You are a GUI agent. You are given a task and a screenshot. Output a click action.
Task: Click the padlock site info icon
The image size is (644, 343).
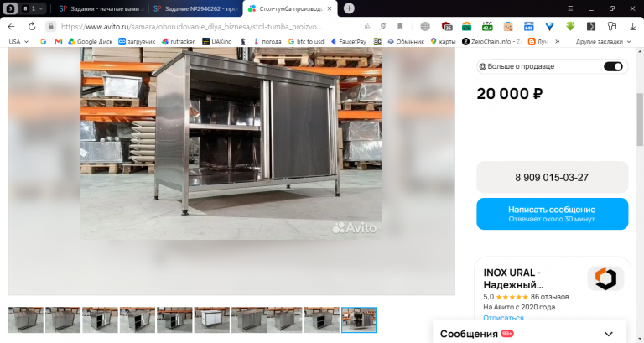50,26
